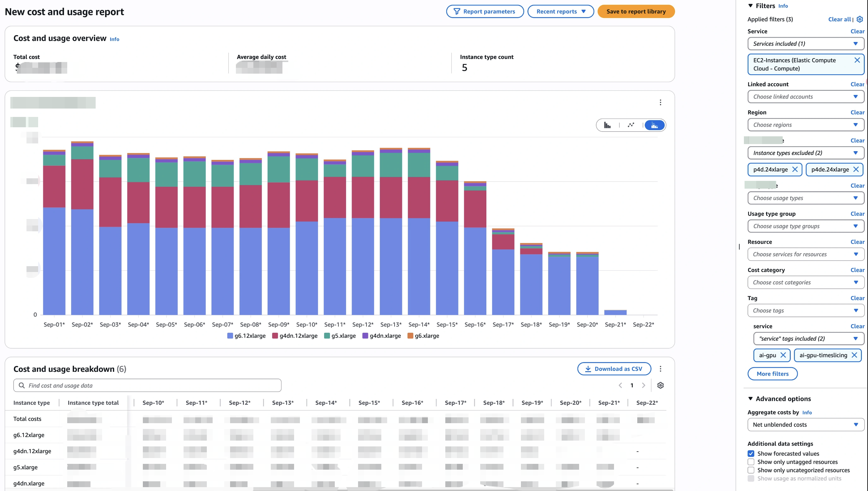Enable Show only uncategorized resources
Viewport: 868px width, 491px height.
(x=751, y=470)
